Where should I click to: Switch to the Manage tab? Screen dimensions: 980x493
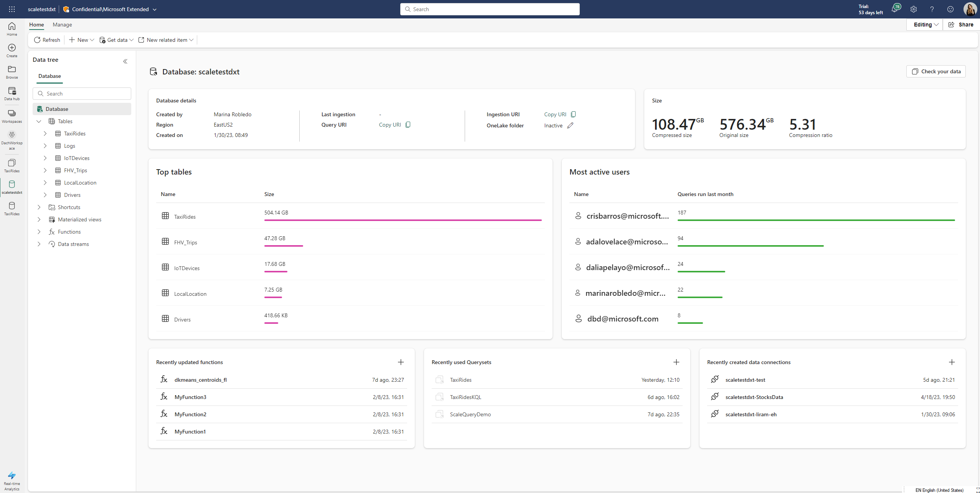(62, 25)
